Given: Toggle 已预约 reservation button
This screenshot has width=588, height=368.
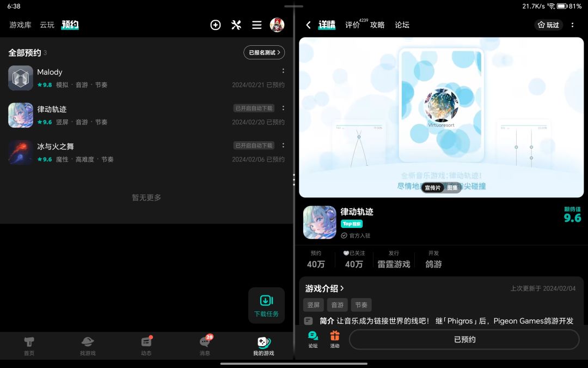Looking at the screenshot, I should click(464, 340).
